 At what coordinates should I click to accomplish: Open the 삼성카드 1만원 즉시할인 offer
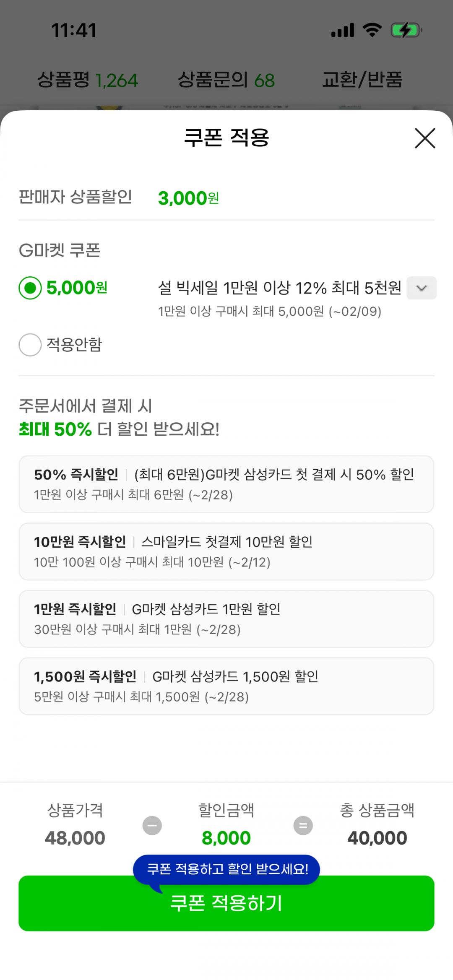click(x=226, y=619)
